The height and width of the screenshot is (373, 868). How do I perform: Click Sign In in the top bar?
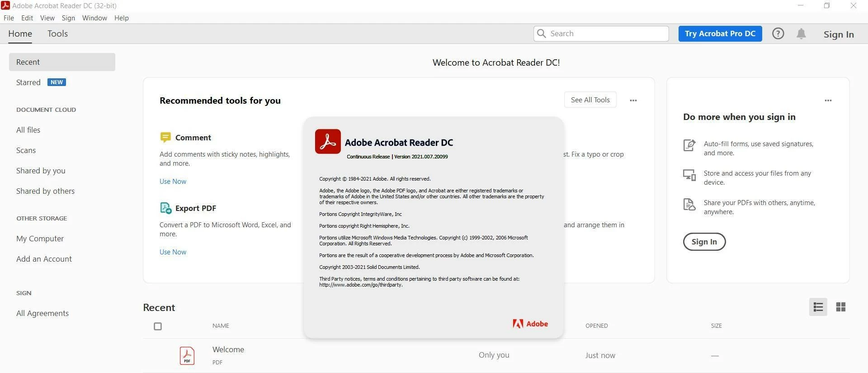click(839, 34)
